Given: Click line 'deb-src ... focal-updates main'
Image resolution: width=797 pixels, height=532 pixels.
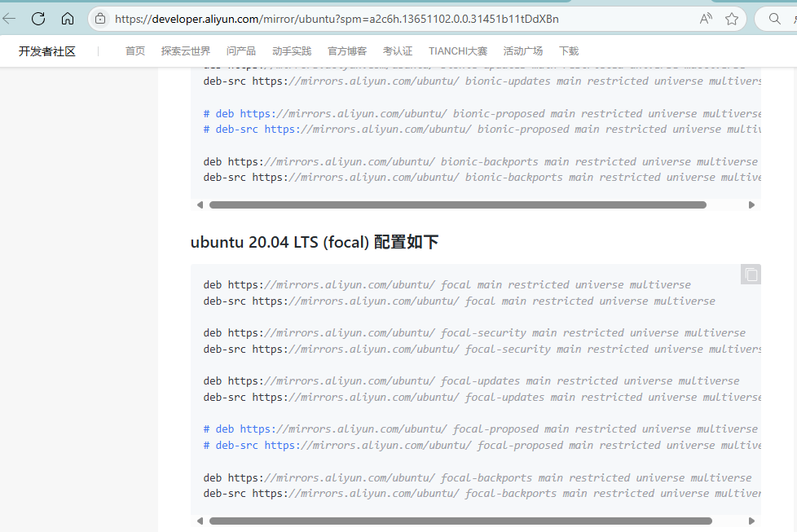Looking at the screenshot, I should [x=482, y=397].
